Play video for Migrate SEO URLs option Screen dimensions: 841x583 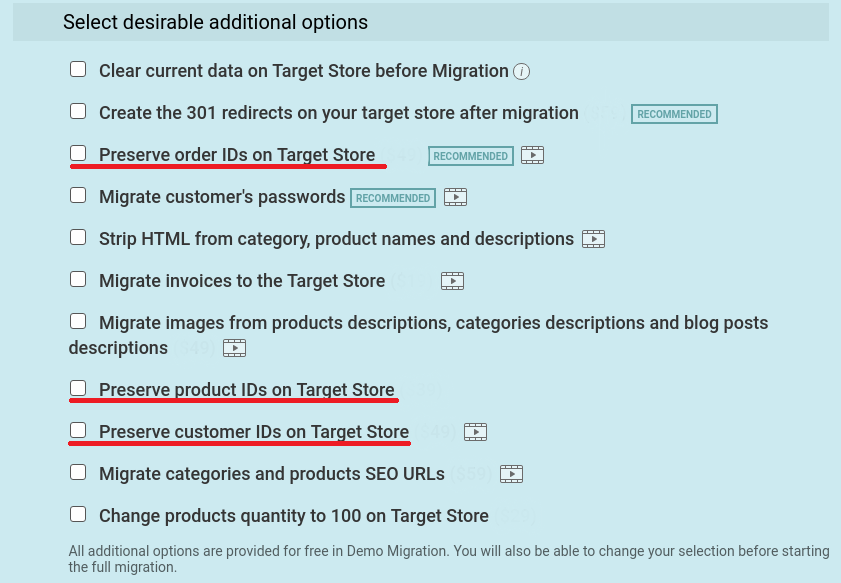(512, 474)
